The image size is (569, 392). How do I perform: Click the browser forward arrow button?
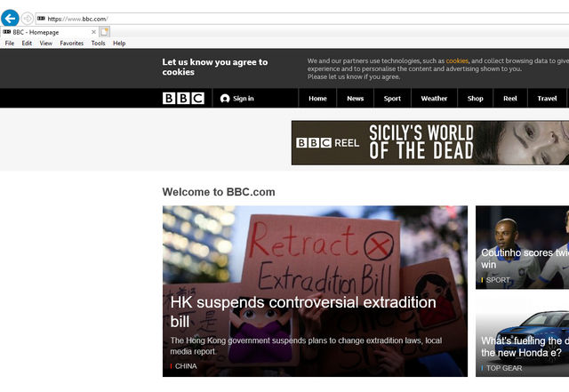[x=28, y=18]
